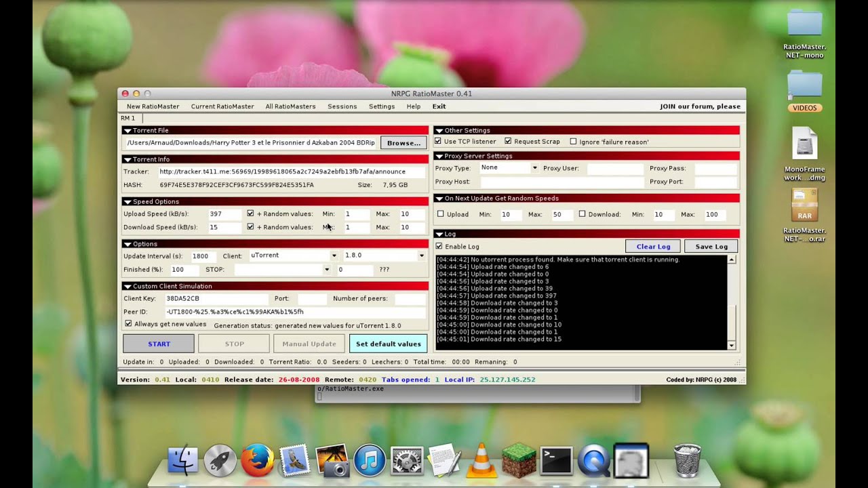Open the blurred app icon beside QuickTime
The height and width of the screenshot is (488, 868).
631,461
